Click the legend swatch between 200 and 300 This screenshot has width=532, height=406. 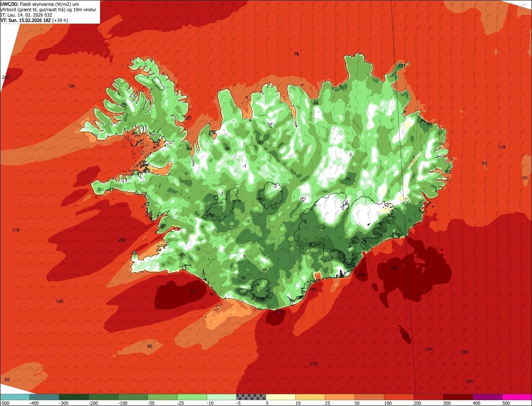coord(428,397)
